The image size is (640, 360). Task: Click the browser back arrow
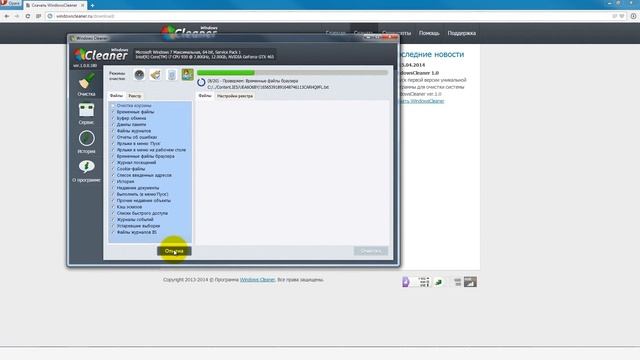(x=7, y=16)
